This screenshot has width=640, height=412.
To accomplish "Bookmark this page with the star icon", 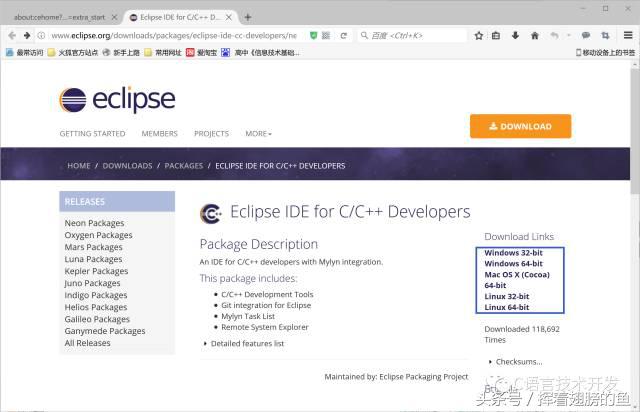I will point(479,36).
